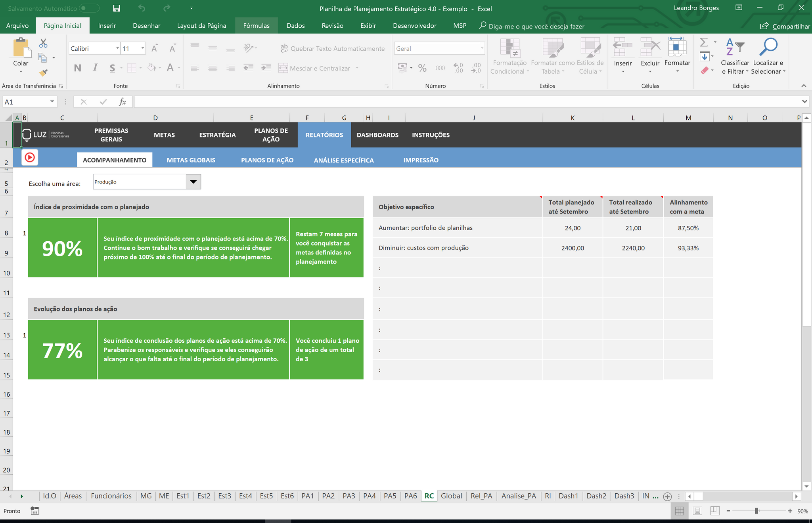This screenshot has height=523, width=812.
Task: Open the Fórmulas ribbon tab
Action: pos(256,26)
